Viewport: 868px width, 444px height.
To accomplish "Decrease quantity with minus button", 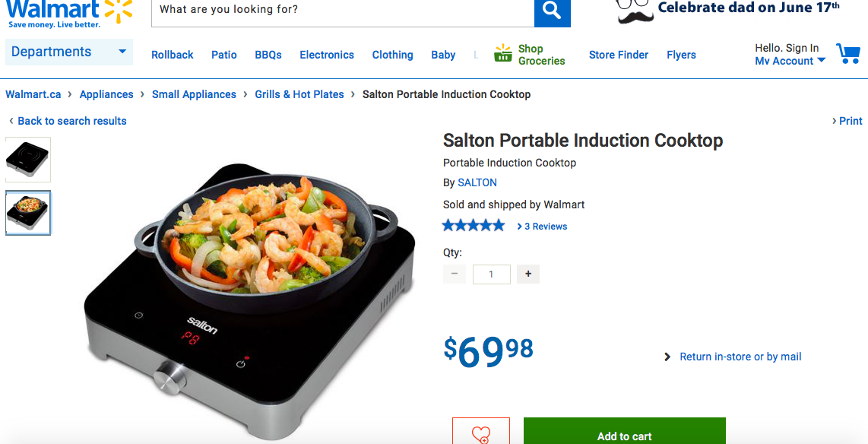I will (x=455, y=274).
